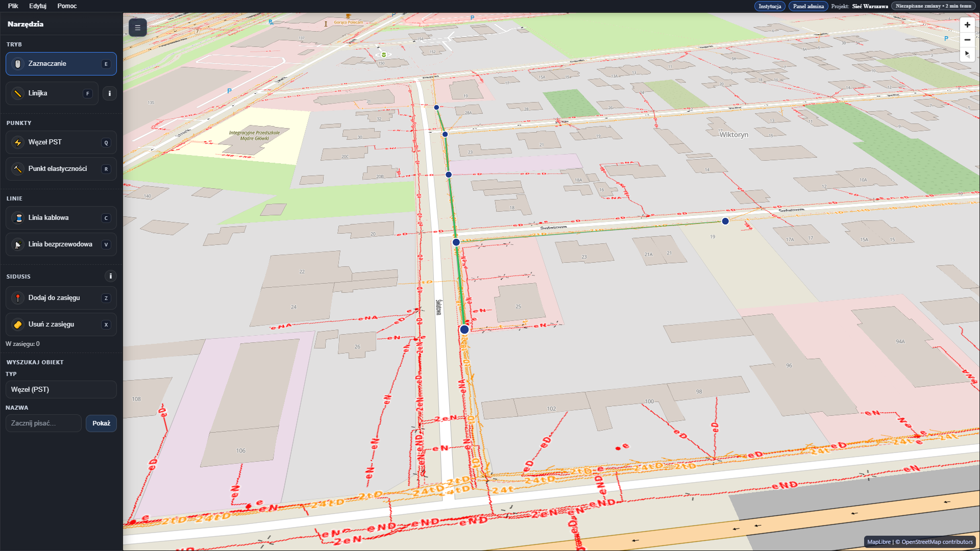Open the Pomoc menu
The width and height of the screenshot is (980, 551).
(x=67, y=6)
